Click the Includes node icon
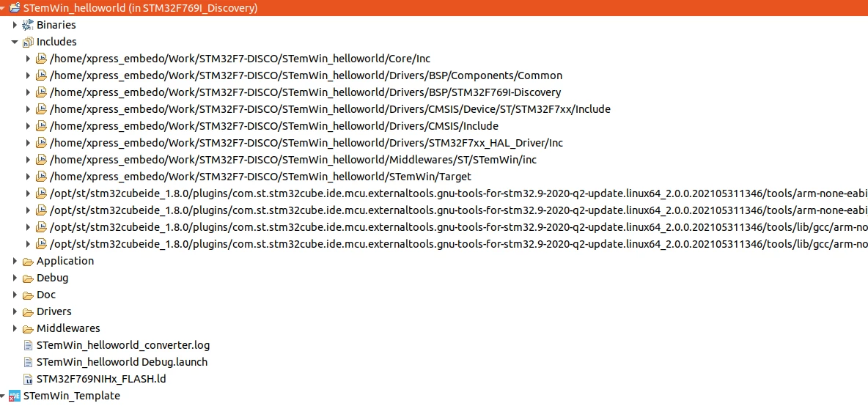Image resolution: width=868 pixels, height=406 pixels. coord(28,42)
